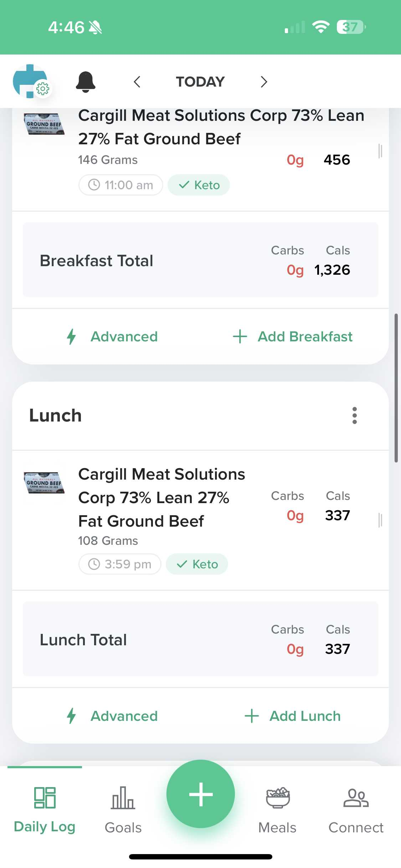Tap the green plus quick-add button
The width and height of the screenshot is (401, 868).
tap(200, 794)
